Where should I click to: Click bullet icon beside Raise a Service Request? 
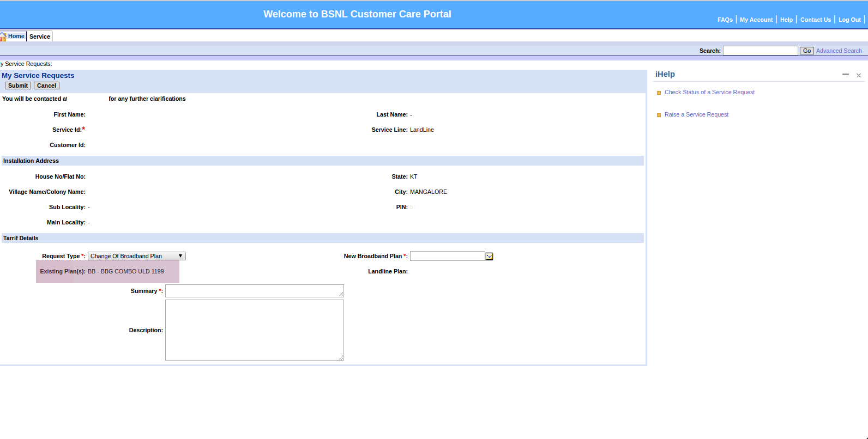[x=659, y=115]
